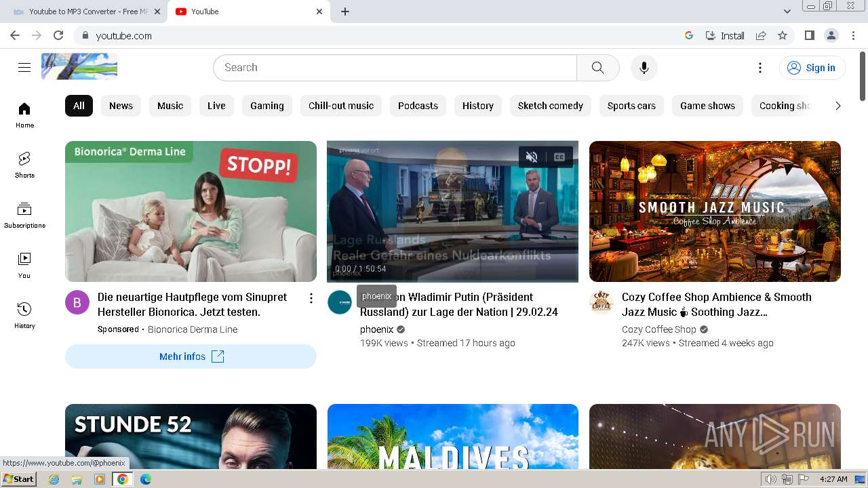This screenshot has height=488, width=868.
Task: Click browser back arrow
Action: (x=15, y=35)
